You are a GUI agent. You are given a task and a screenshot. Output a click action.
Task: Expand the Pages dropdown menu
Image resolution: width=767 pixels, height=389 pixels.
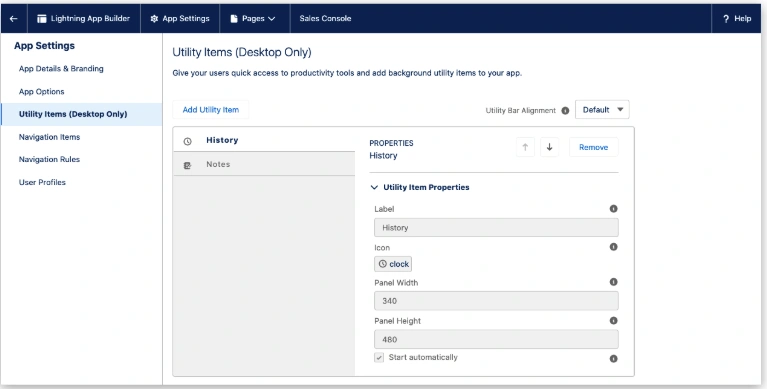253,19
